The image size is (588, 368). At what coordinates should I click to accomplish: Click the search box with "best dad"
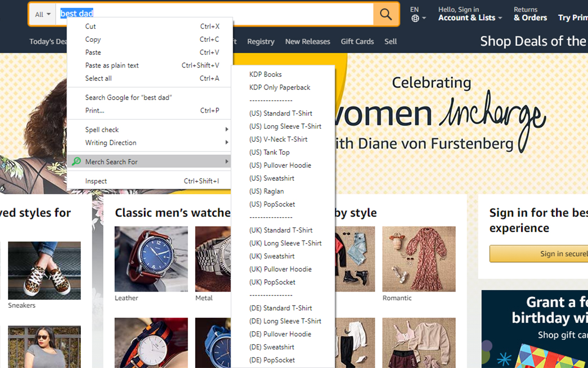tap(215, 14)
